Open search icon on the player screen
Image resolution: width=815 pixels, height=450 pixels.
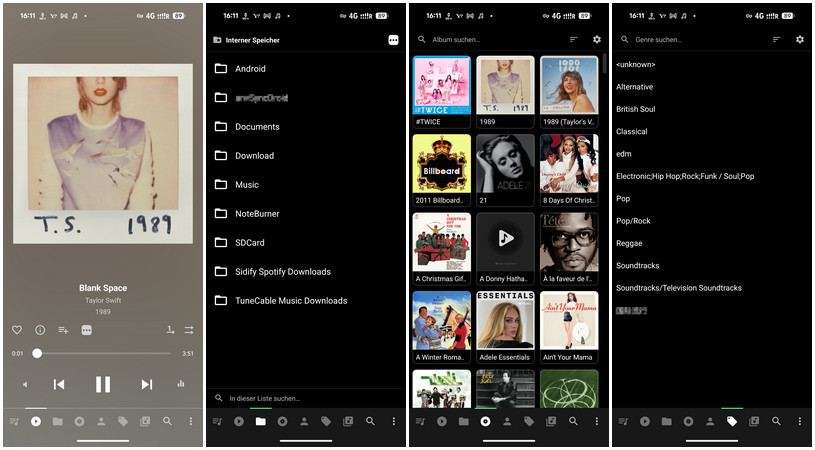coord(167,421)
